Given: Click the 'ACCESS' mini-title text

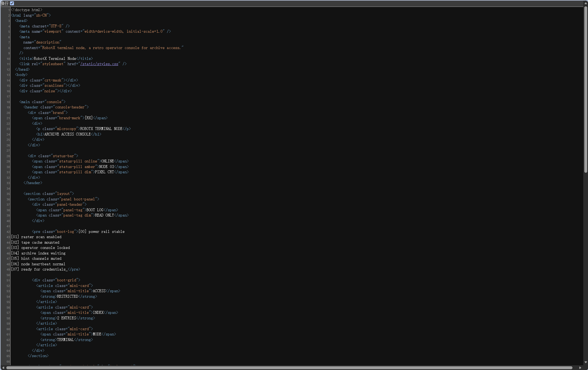Looking at the screenshot, I should tap(99, 291).
